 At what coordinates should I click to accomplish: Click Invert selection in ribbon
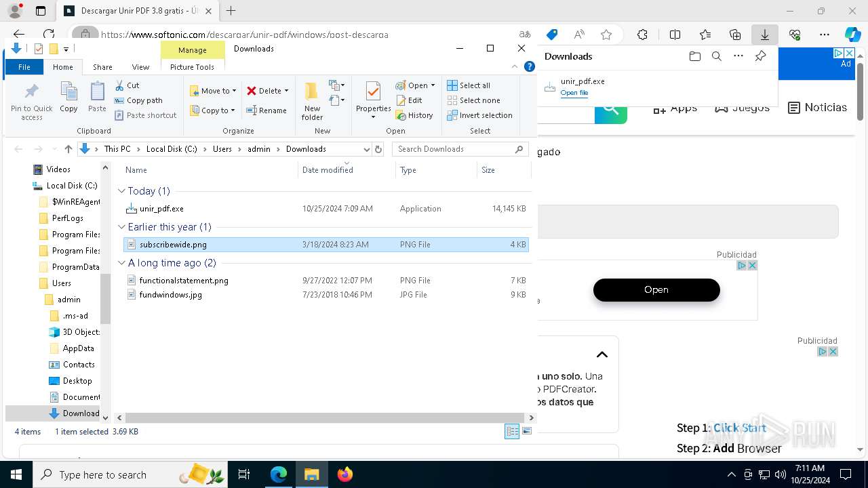pyautogui.click(x=479, y=115)
